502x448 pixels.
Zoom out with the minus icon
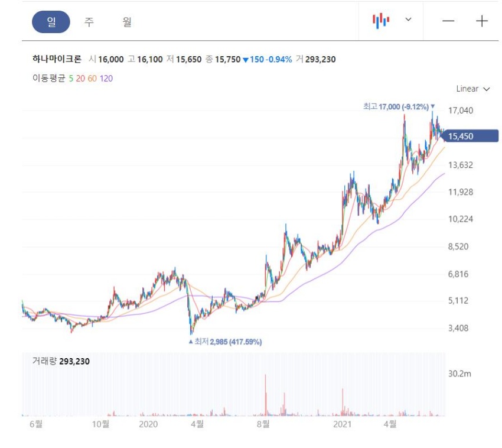(448, 21)
